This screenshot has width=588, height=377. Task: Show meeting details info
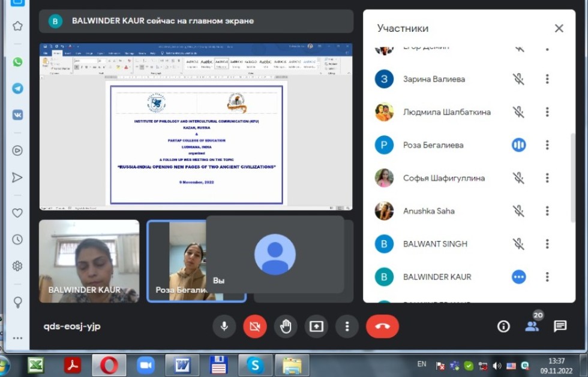coord(503,326)
